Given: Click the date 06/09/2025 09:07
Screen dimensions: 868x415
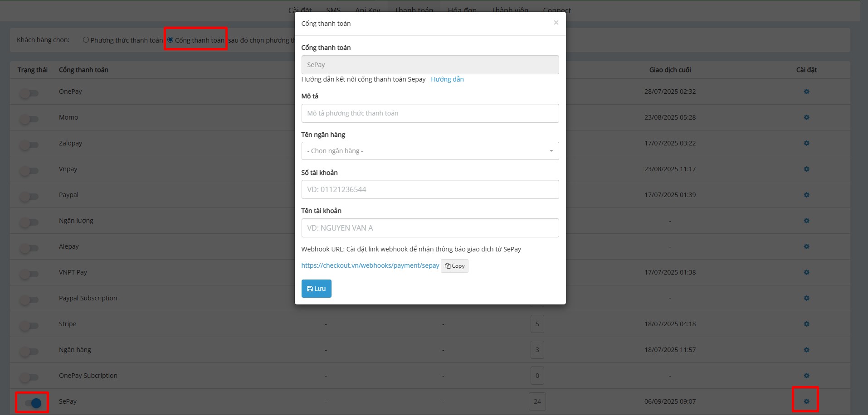Looking at the screenshot, I should (670, 401).
